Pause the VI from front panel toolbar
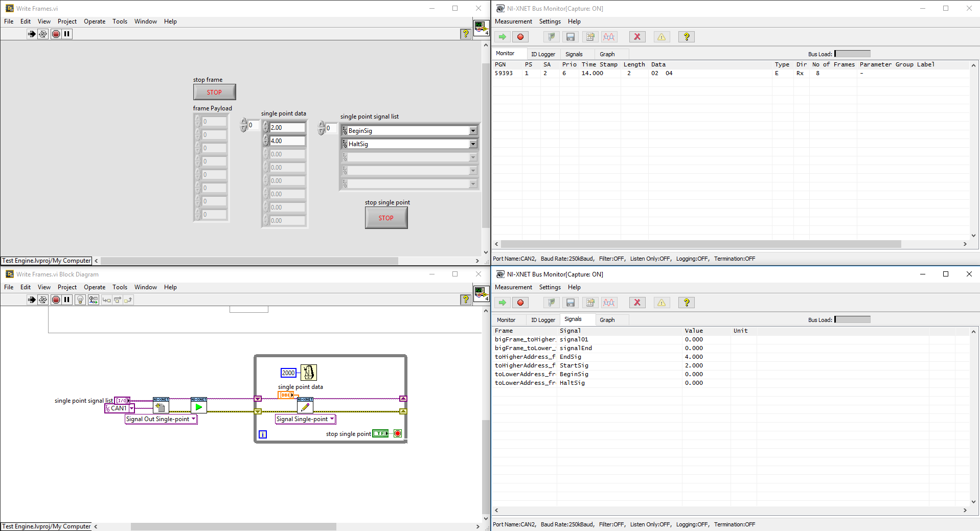This screenshot has width=980, height=531. 67,34
